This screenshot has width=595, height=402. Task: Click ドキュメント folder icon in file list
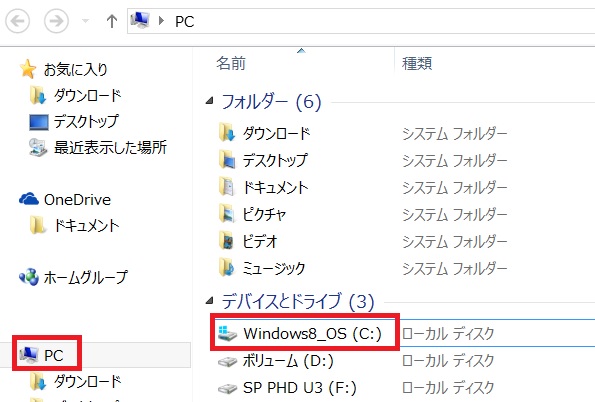point(227,186)
